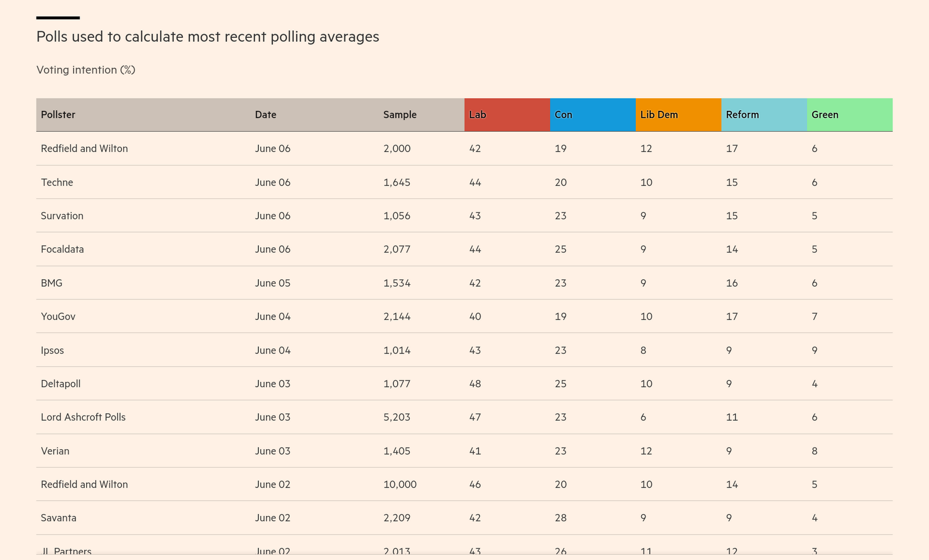929x560 pixels.
Task: Select the Lib Dem column header
Action: [x=659, y=115]
